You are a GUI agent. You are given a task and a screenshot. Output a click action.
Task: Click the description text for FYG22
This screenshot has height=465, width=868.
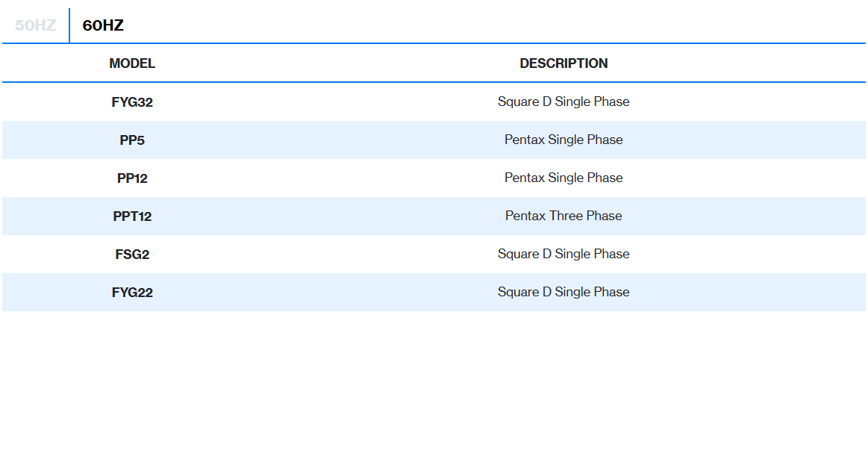563,292
